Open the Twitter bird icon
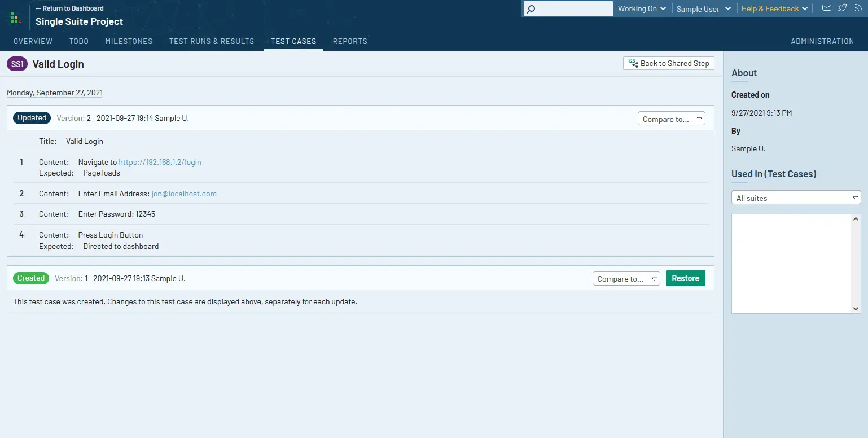 coord(842,8)
